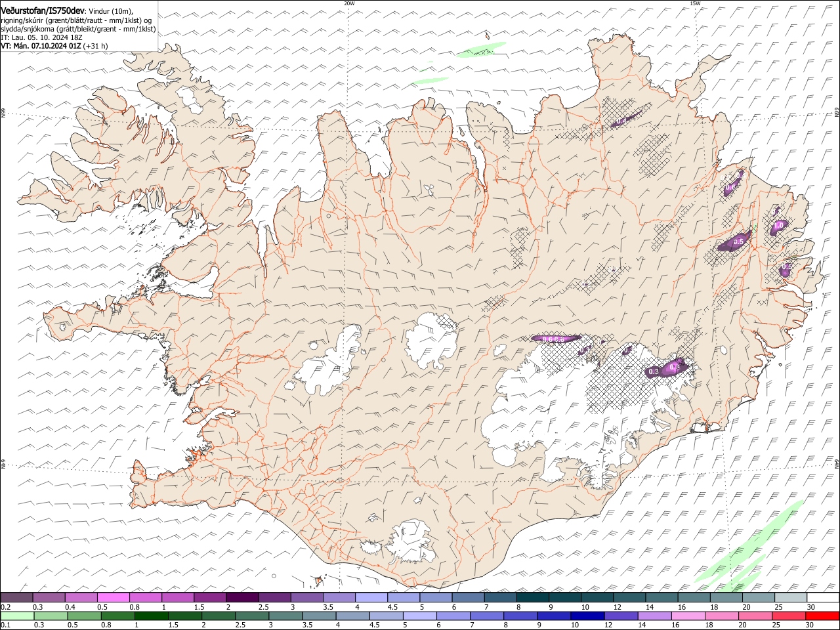Pick the dark purple 2–2.5 top legend swatch
Image resolution: width=840 pixels, height=630 pixels.
(242, 597)
